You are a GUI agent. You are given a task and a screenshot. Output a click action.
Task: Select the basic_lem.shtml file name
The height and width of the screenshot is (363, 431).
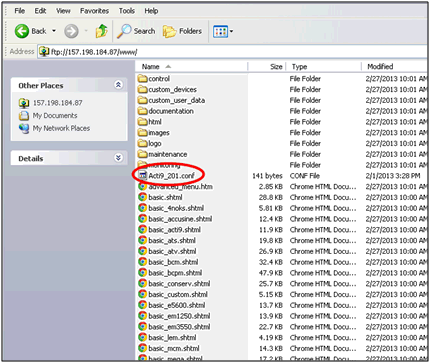click(172, 337)
